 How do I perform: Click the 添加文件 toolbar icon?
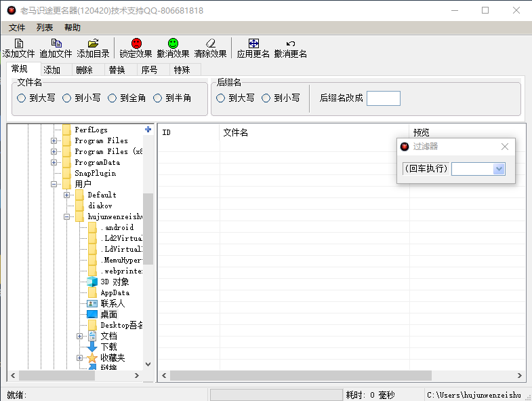[x=19, y=43]
